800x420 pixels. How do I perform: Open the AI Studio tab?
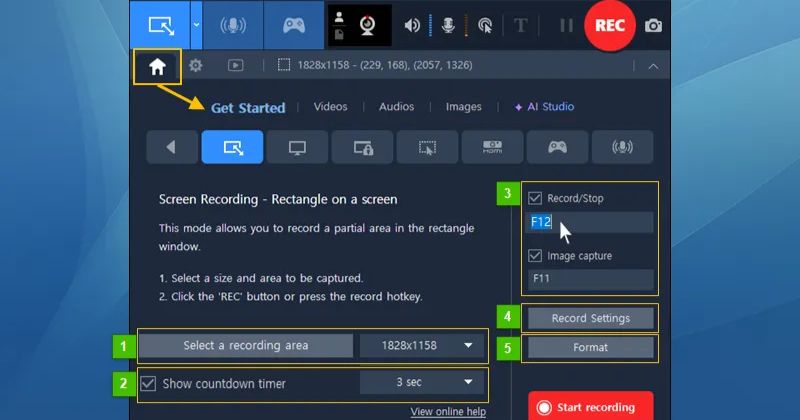coord(544,107)
